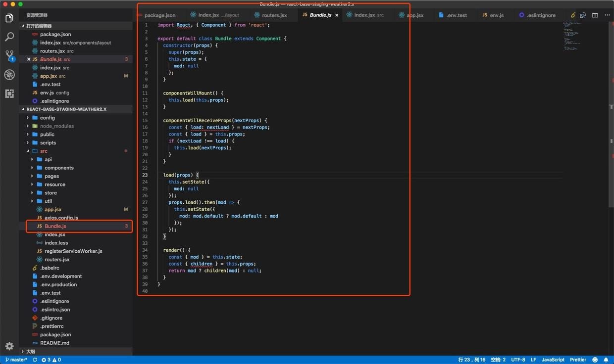
Task: Open the Debug view in activity bar
Action: click(9, 75)
